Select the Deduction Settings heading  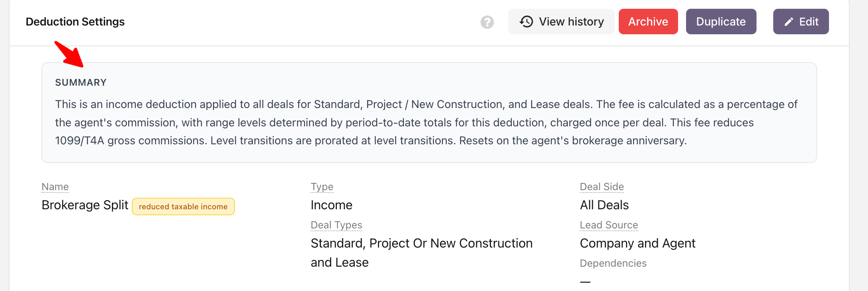(75, 22)
